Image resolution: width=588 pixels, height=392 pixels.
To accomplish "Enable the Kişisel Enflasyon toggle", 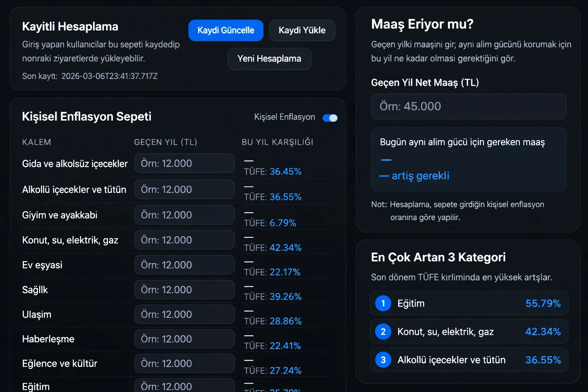I will [330, 118].
